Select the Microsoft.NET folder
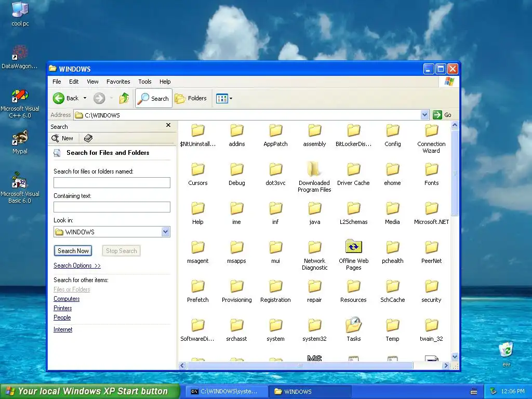This screenshot has height=399, width=532. 431,214
